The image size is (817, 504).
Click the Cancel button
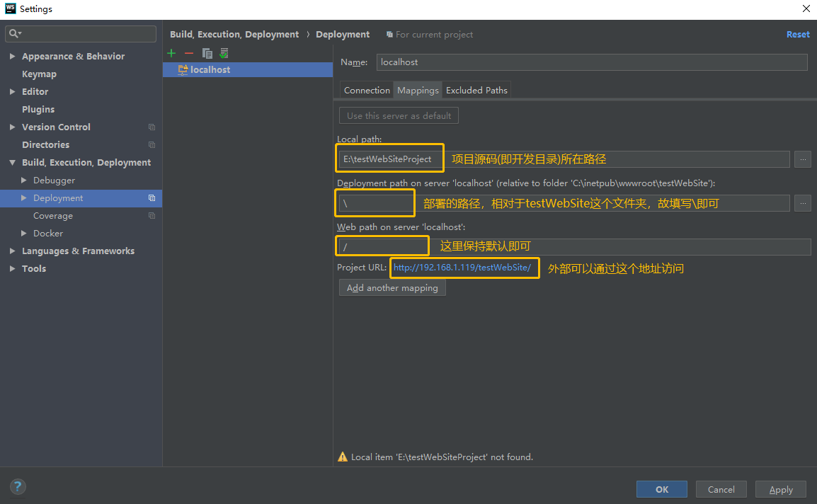[721, 489]
